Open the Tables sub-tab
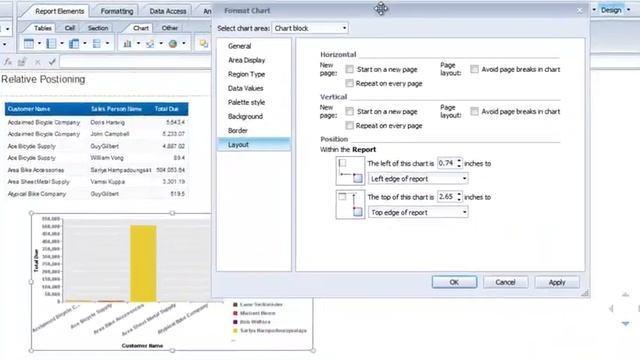The width and height of the screenshot is (640, 360). click(x=42, y=28)
